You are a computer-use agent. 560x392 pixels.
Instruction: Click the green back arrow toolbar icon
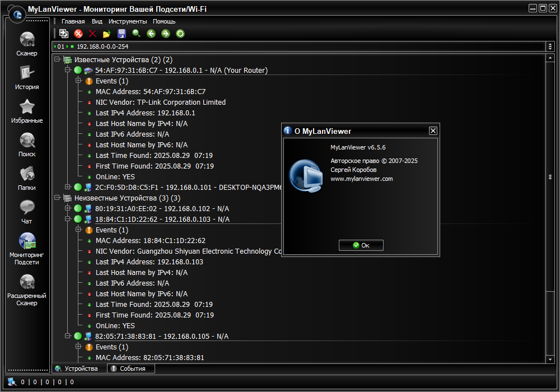151,34
